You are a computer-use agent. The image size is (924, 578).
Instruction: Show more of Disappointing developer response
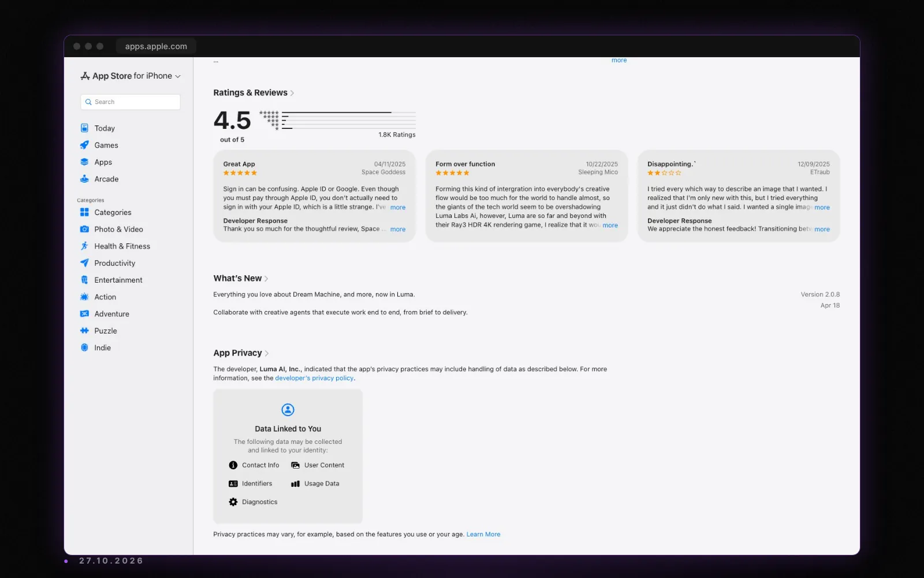point(822,229)
